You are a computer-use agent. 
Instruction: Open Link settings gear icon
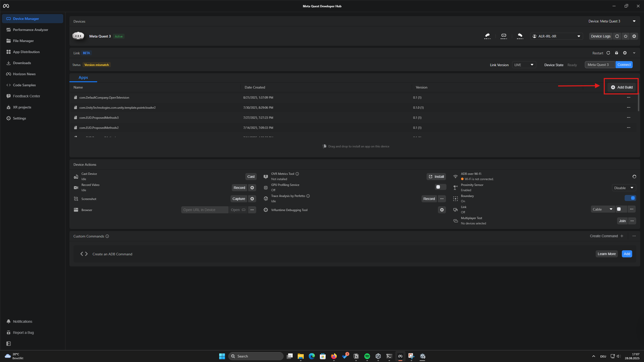tap(625, 53)
